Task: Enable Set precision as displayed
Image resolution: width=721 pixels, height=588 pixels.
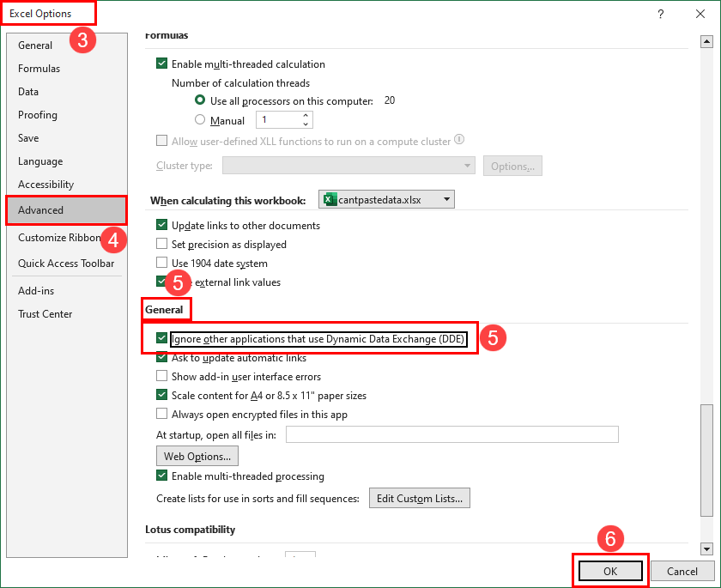Action: (x=161, y=244)
